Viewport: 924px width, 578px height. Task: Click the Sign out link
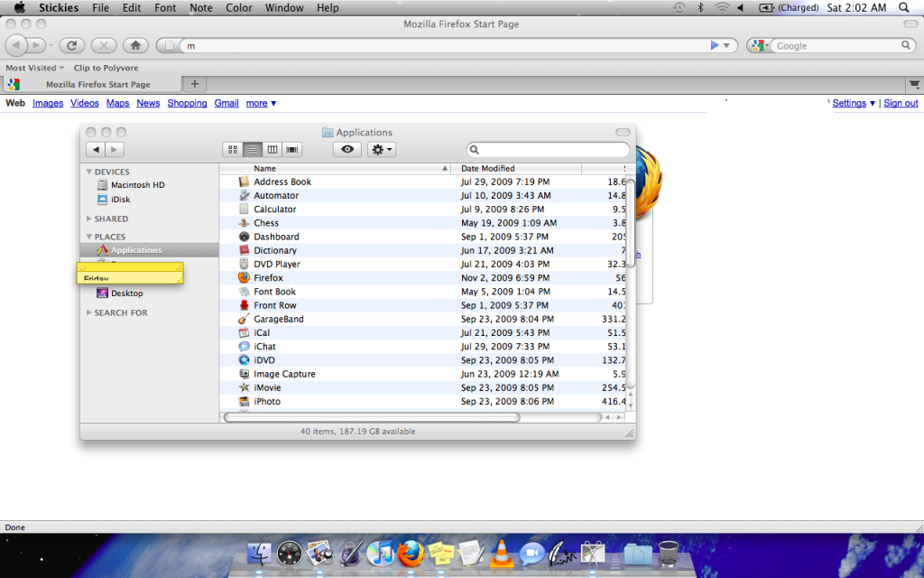point(901,103)
